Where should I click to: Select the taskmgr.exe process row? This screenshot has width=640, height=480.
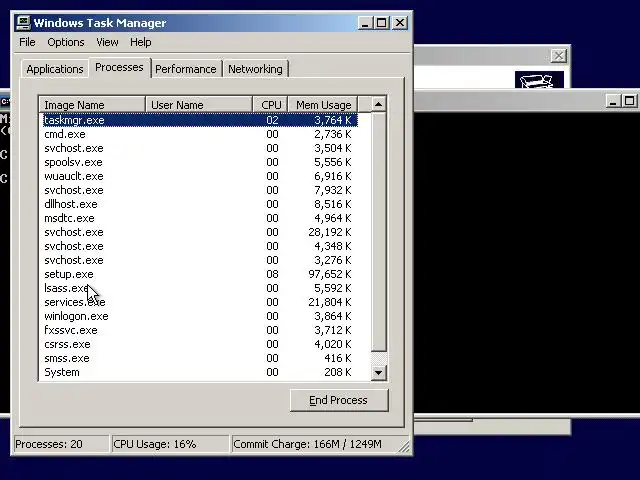pyautogui.click(x=200, y=120)
